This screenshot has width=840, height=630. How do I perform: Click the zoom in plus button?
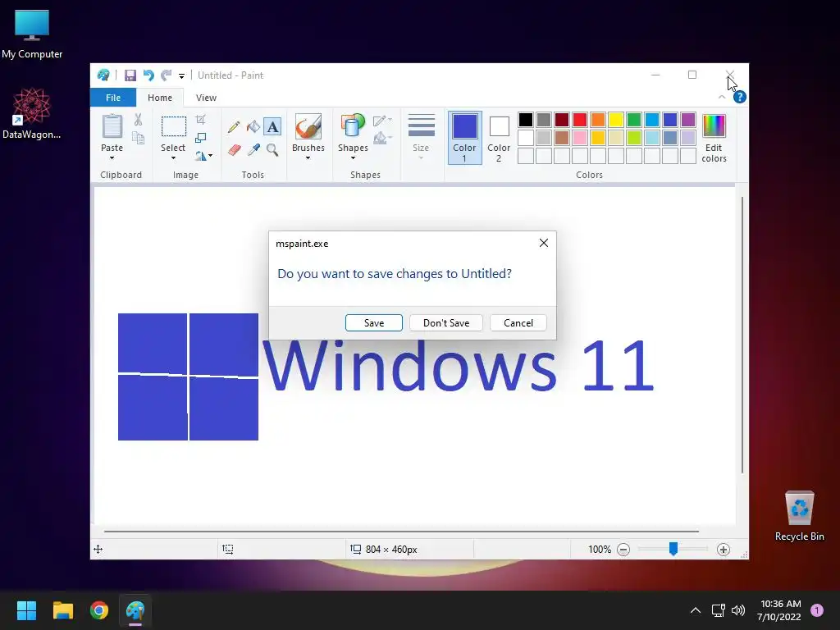[724, 549]
